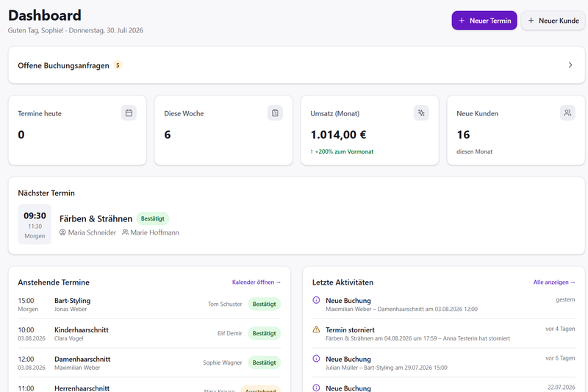
Task: Open the Kinderhaarschnitt appointment row
Action: click(149, 333)
